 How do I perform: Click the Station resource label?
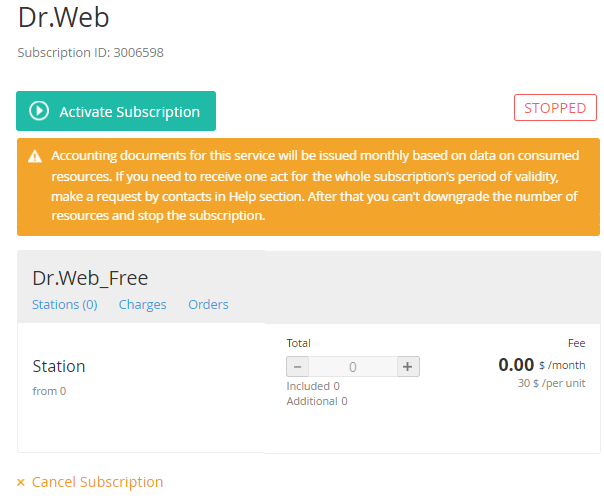tap(59, 366)
